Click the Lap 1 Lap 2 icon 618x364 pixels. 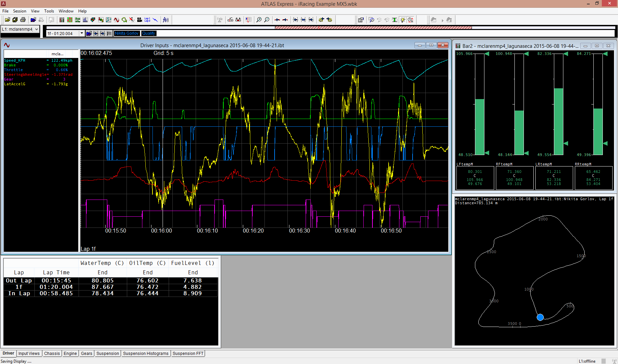coord(147,20)
